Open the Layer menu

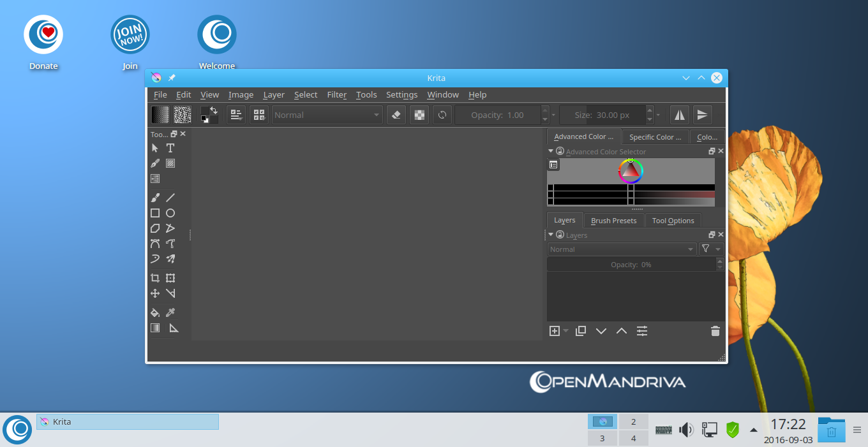click(274, 95)
